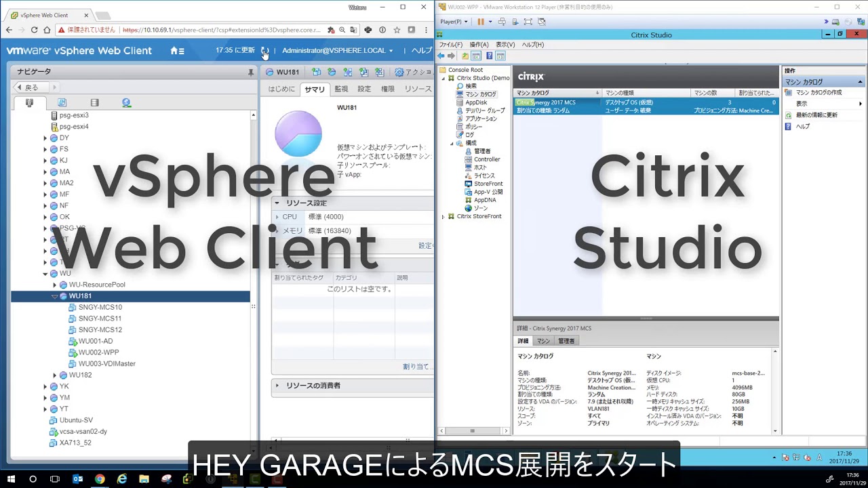Select StoreFront under 構成 in Citrix tree

488,184
